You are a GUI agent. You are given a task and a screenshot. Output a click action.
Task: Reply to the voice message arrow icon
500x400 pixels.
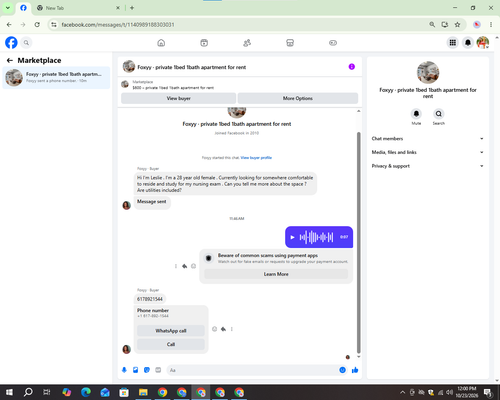tap(184, 266)
